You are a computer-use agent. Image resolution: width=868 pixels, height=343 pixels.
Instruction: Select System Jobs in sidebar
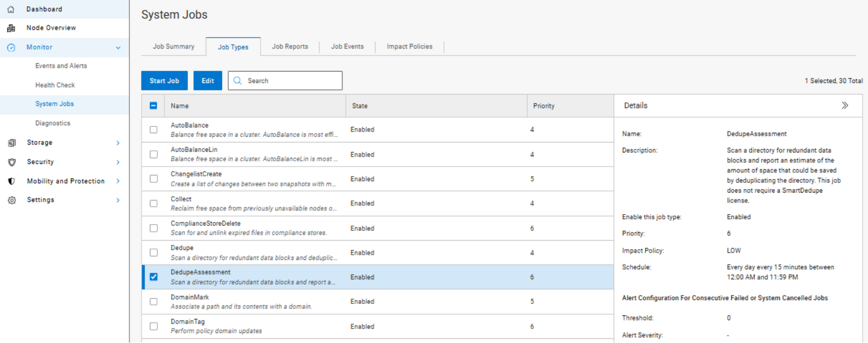(x=54, y=104)
